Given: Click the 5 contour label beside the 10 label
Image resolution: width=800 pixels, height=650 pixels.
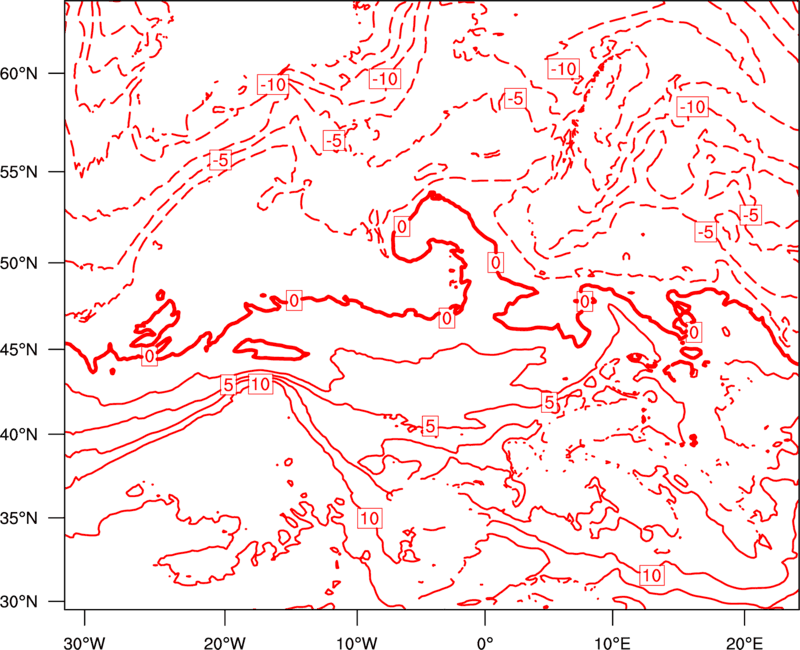Looking at the screenshot, I should click(228, 385).
